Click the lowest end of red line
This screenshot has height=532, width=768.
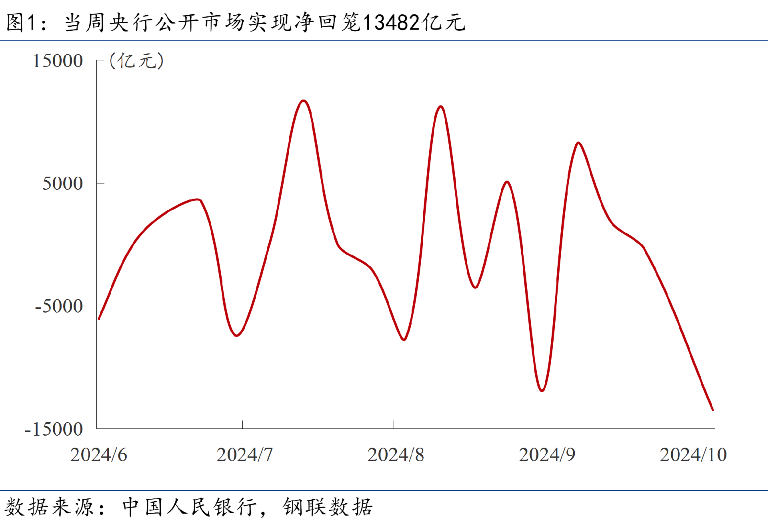coord(712,409)
